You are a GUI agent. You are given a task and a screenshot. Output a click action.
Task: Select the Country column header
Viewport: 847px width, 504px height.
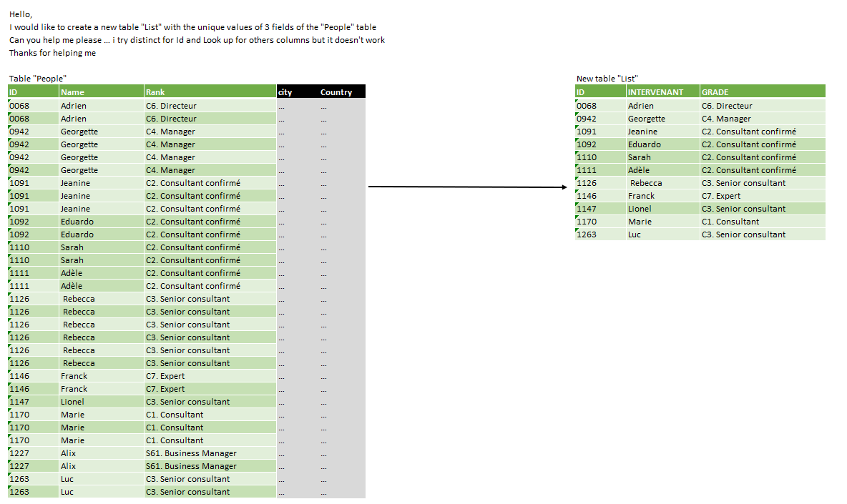pos(342,92)
